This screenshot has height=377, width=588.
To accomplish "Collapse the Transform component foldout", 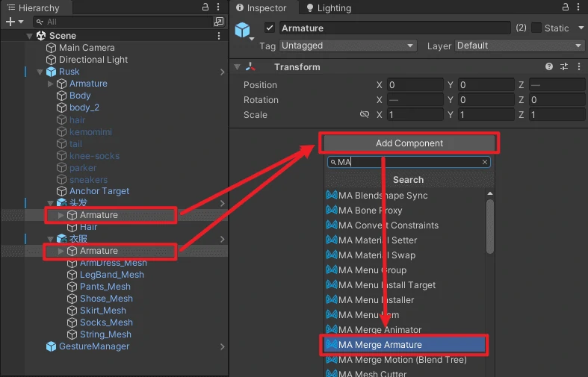I will point(238,67).
